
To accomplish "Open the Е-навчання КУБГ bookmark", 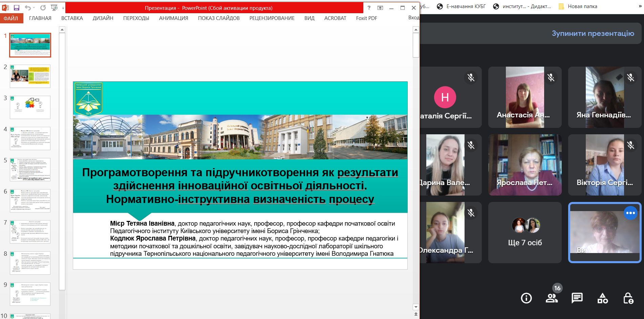I will 461,6.
